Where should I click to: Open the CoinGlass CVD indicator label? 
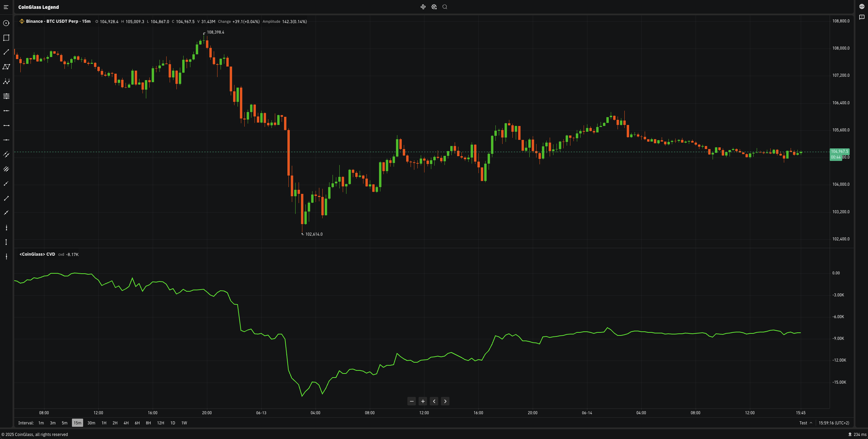(x=37, y=254)
